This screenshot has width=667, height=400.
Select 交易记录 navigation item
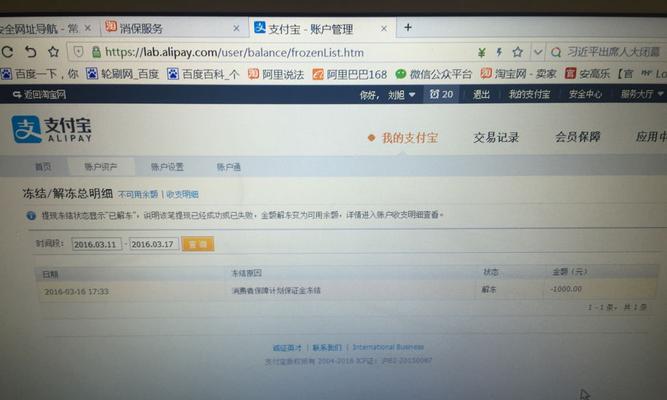[x=496, y=137]
